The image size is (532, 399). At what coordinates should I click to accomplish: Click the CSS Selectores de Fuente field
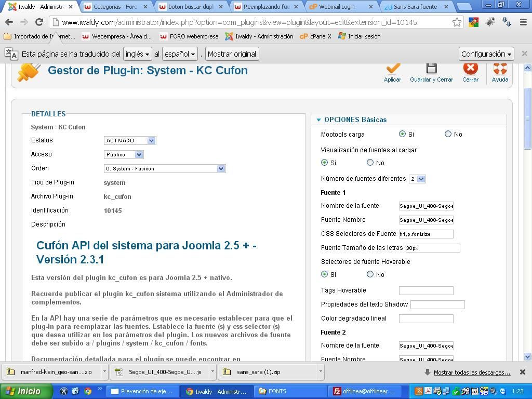click(x=426, y=234)
